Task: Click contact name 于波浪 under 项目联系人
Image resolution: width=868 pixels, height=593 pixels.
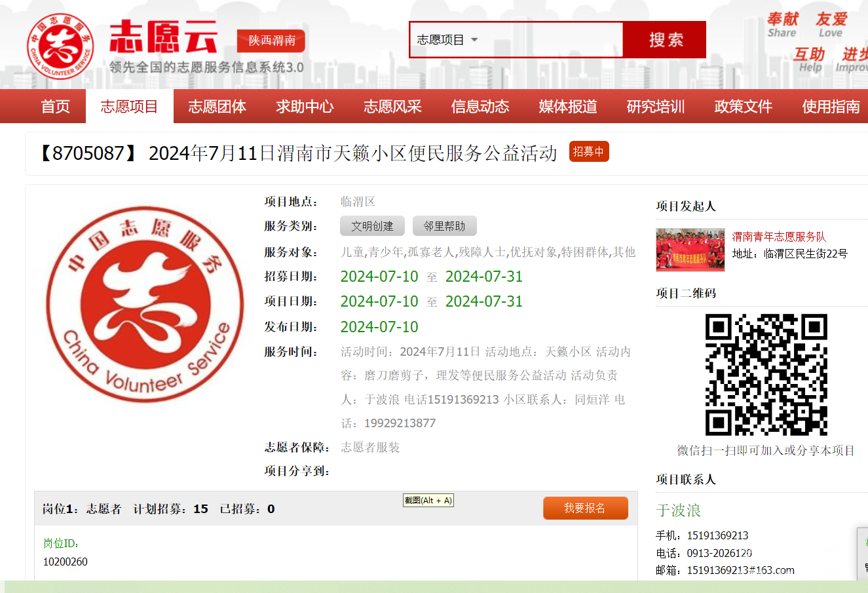Action: point(679,510)
